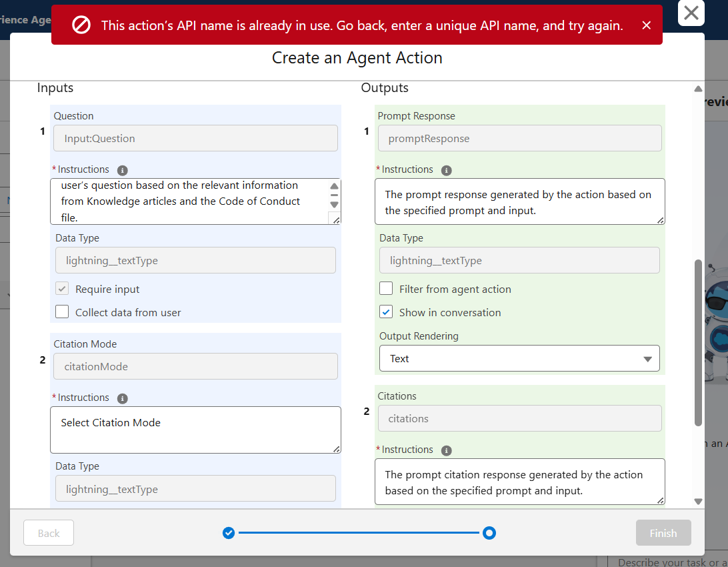Open info tooltip for Question Instructions
Viewport: 728px width, 567px height.
coord(122,170)
